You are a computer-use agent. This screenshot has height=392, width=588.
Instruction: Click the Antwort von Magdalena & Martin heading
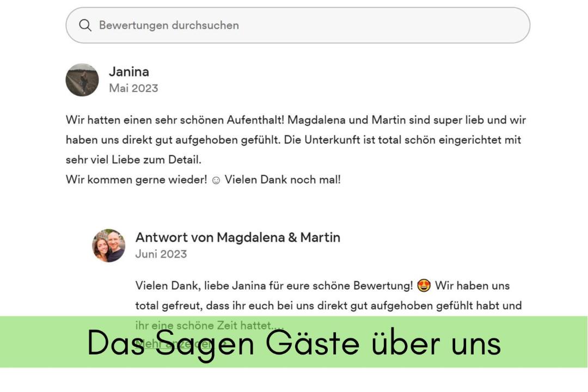(238, 237)
